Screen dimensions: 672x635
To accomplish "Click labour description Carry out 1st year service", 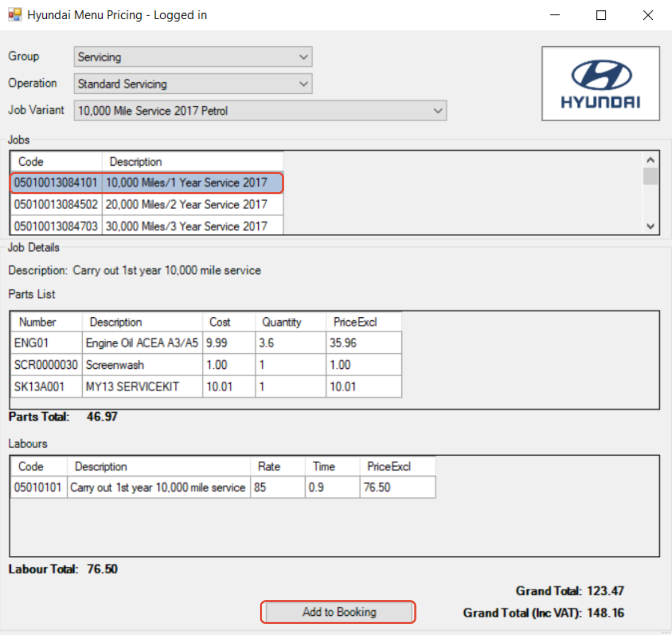I will [x=159, y=488].
